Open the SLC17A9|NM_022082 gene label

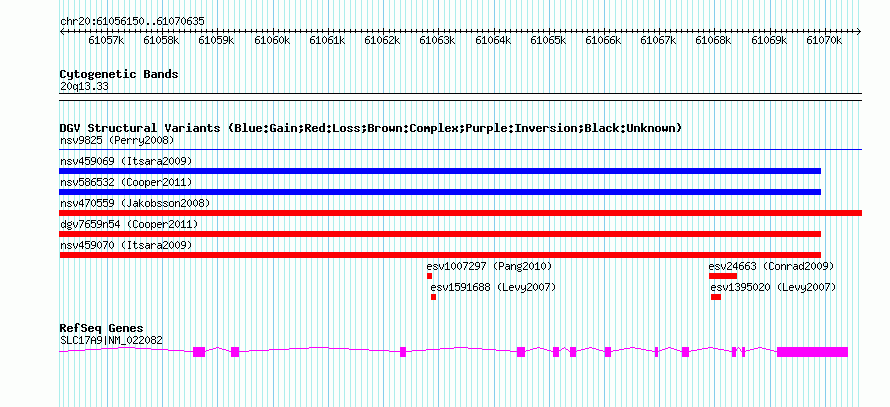(111, 341)
